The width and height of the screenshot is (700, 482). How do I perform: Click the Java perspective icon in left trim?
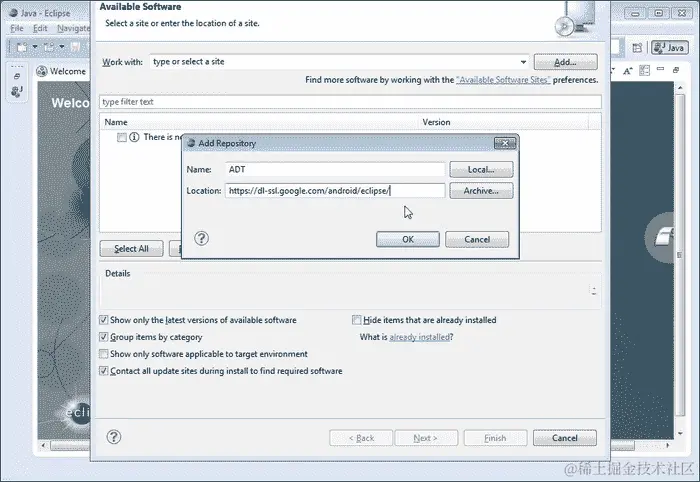point(17,91)
